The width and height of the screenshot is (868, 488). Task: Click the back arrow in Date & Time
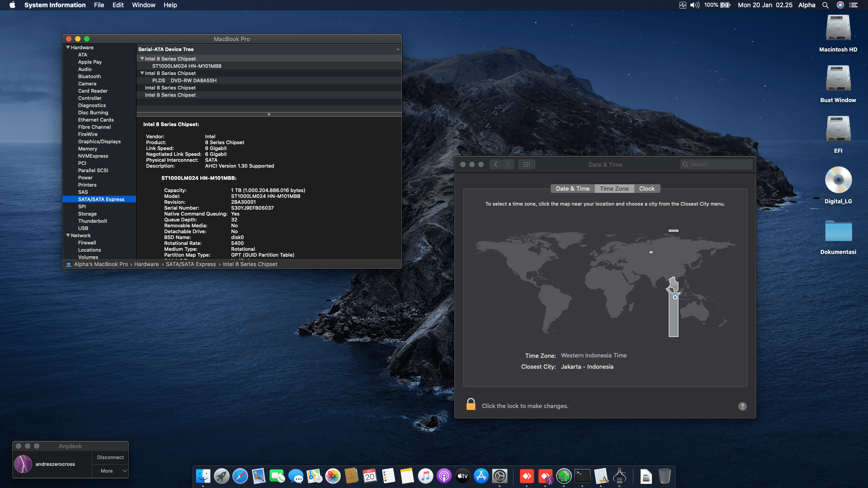pyautogui.click(x=496, y=164)
